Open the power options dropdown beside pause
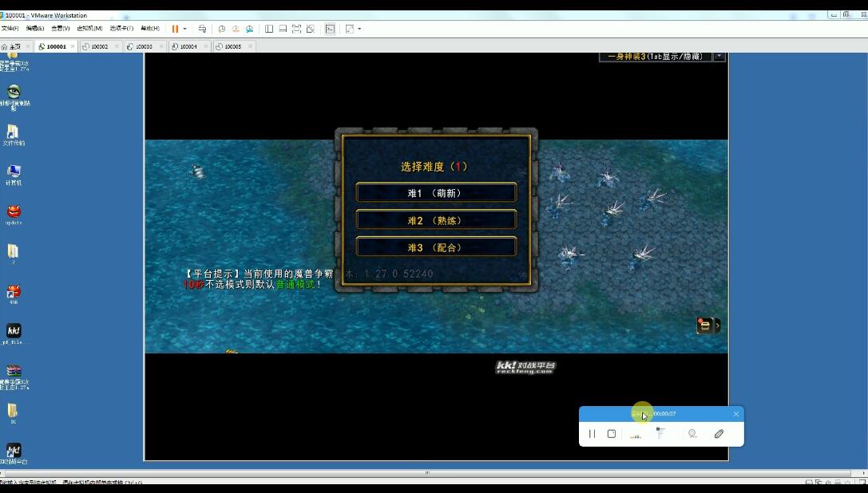 (x=185, y=29)
